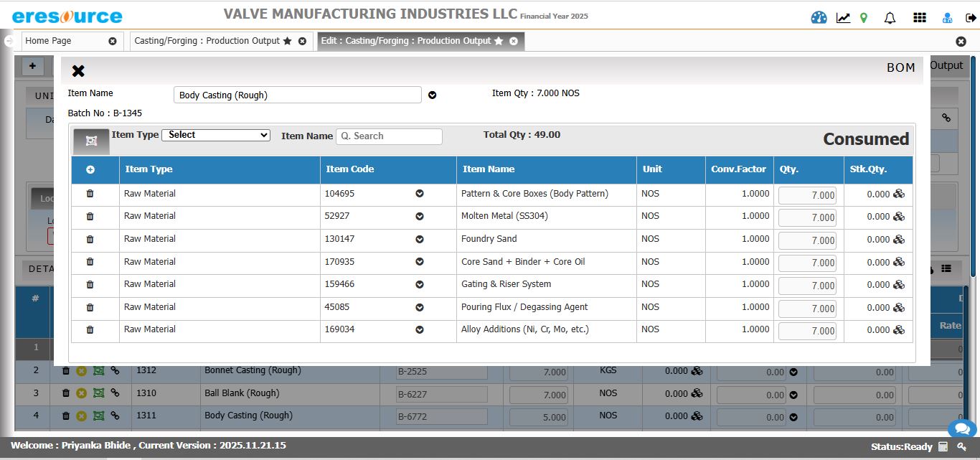Delete the Molten Metal (SS304) row via trash icon
This screenshot has width=980, height=460.
click(89, 216)
